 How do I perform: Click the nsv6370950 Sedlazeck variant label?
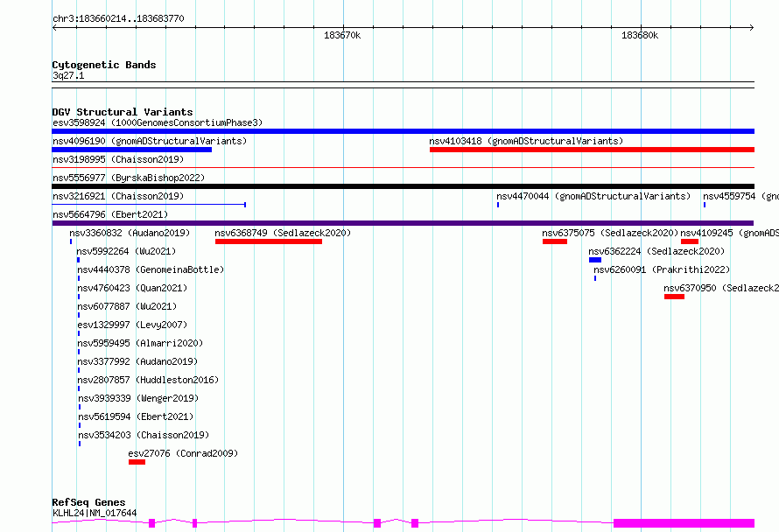coord(721,288)
